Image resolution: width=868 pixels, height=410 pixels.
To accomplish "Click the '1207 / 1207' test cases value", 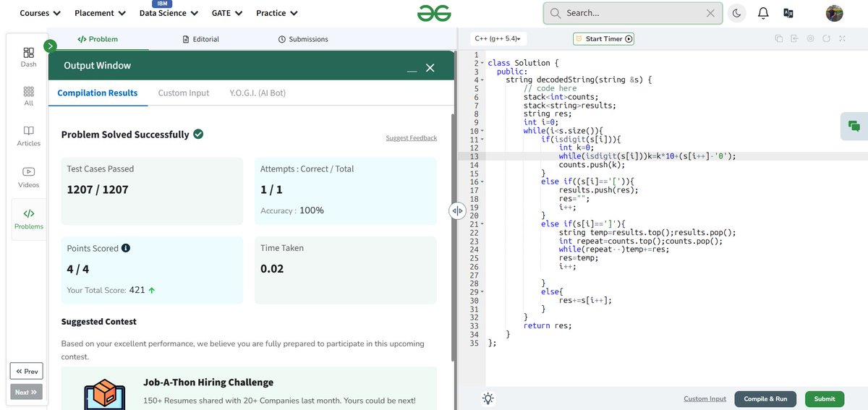I will 98,189.
